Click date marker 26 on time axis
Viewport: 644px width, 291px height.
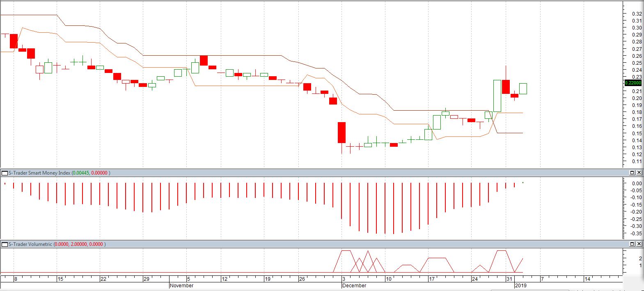302,279
